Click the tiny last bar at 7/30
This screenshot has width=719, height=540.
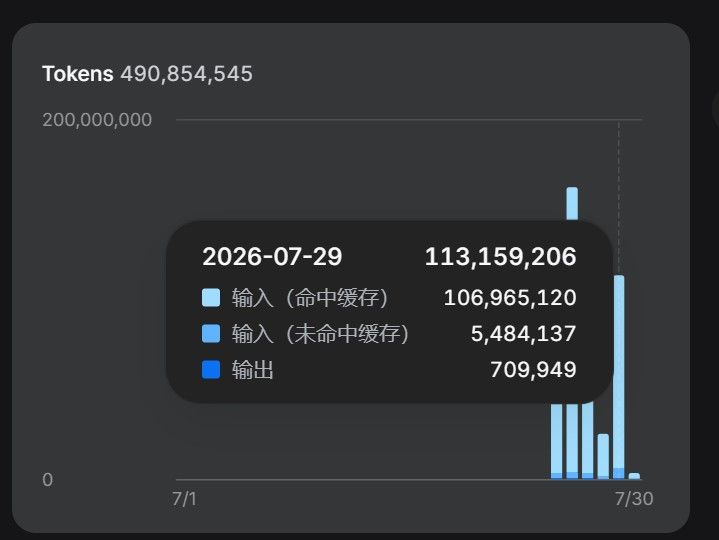pyautogui.click(x=634, y=476)
